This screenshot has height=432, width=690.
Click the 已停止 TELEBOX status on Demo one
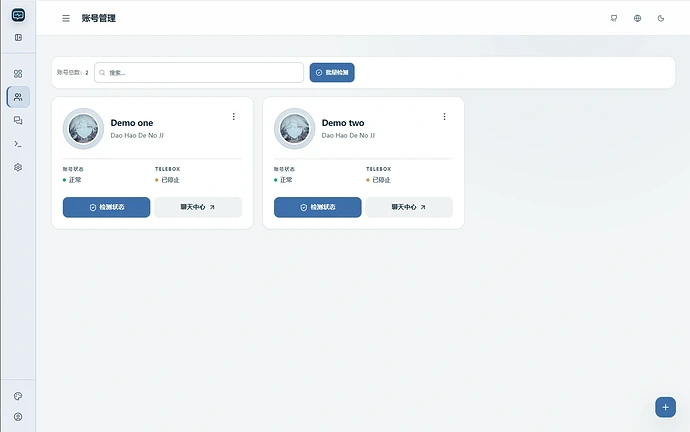click(x=167, y=180)
